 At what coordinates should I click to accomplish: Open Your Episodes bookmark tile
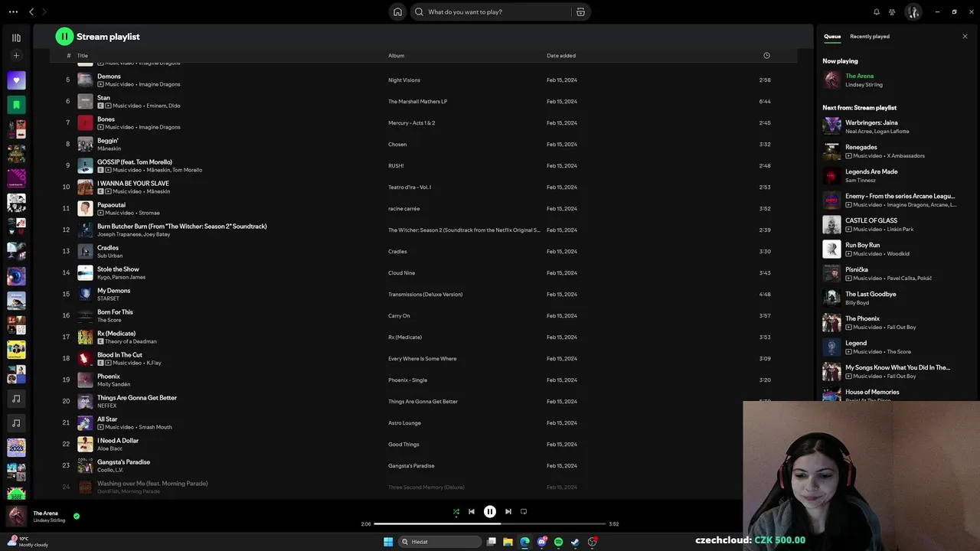point(16,105)
